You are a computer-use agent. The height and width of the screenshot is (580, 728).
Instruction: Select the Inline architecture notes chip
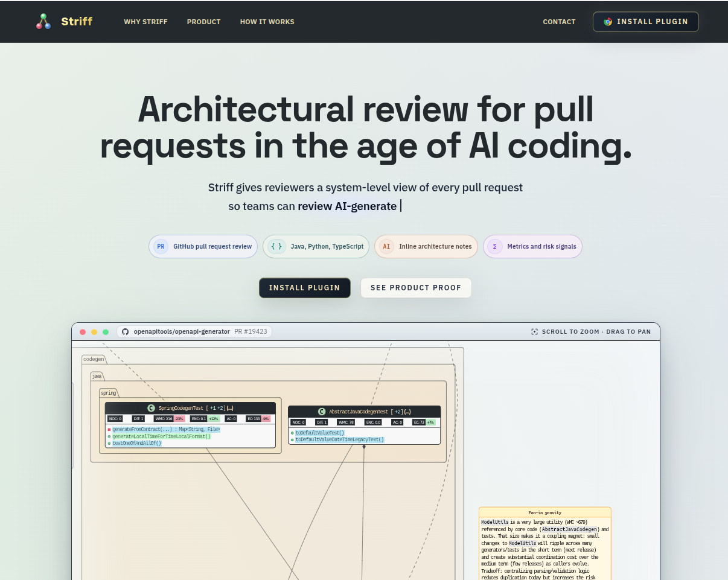[x=426, y=246]
